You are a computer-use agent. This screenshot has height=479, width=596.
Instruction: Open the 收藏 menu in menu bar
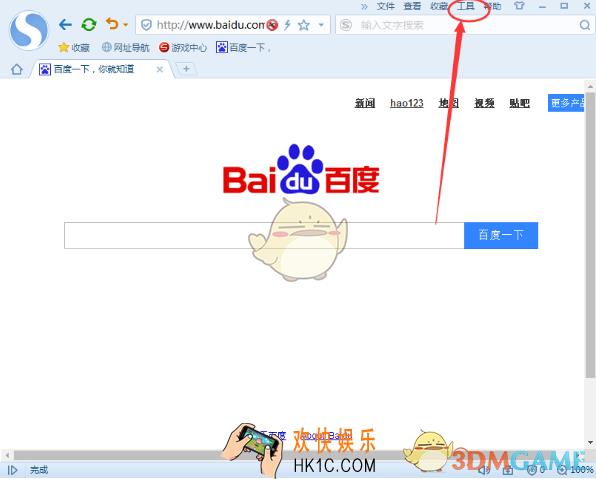pos(439,6)
